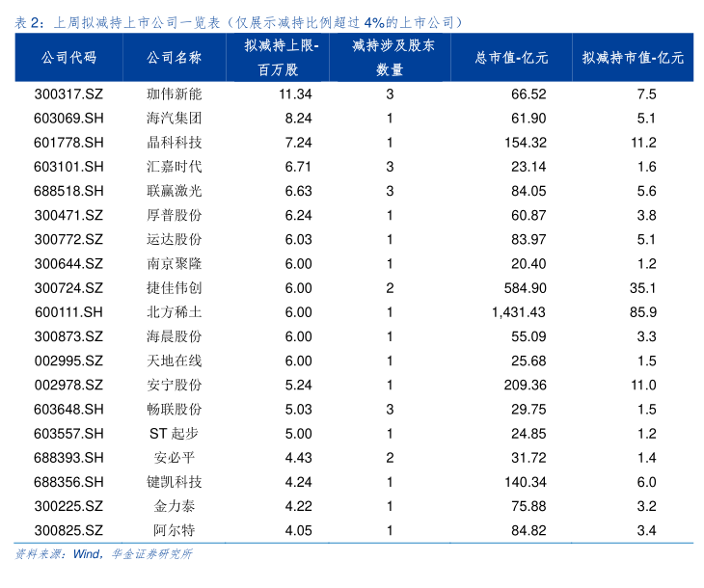
Task: Select company name 海汽集团
Action: coord(175,119)
